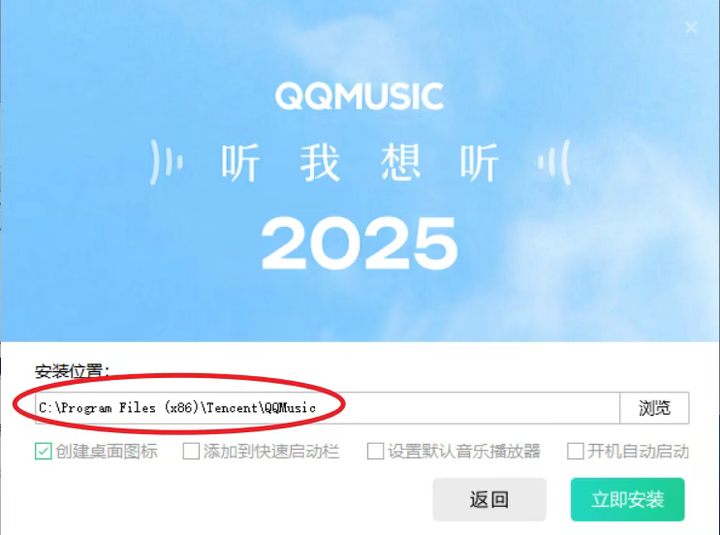720x535 pixels.
Task: Uncheck the 创建桌面图标 checkbox
Action: point(43,451)
